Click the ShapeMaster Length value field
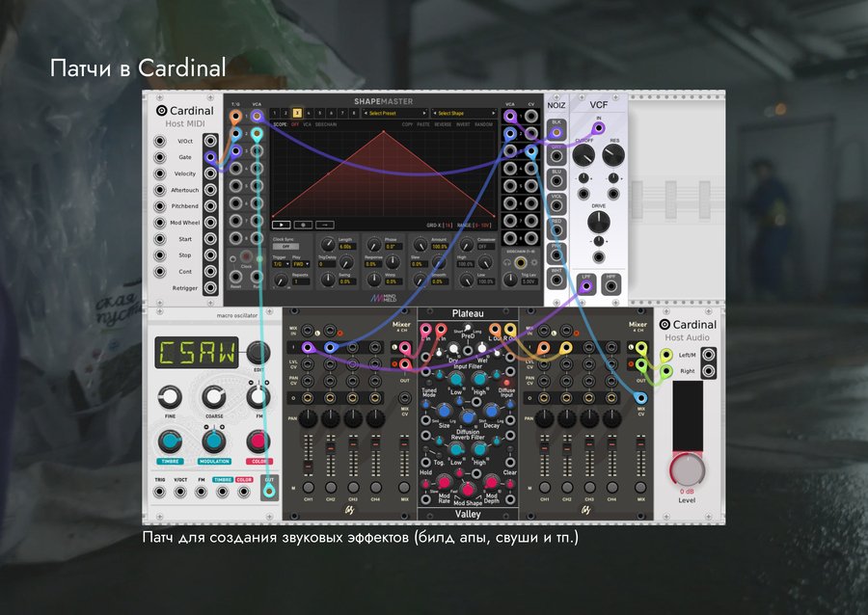This screenshot has height=615, width=868. tap(345, 247)
